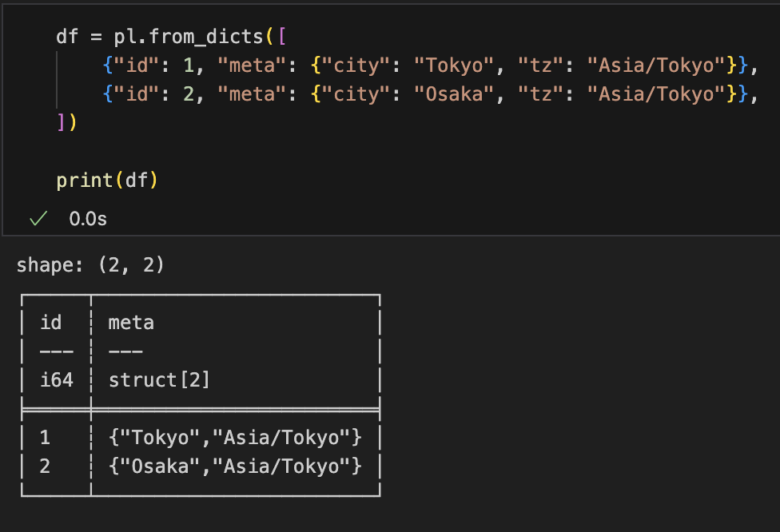Click the id column header in the output
Viewport: 780px width, 532px height.
click(50, 323)
